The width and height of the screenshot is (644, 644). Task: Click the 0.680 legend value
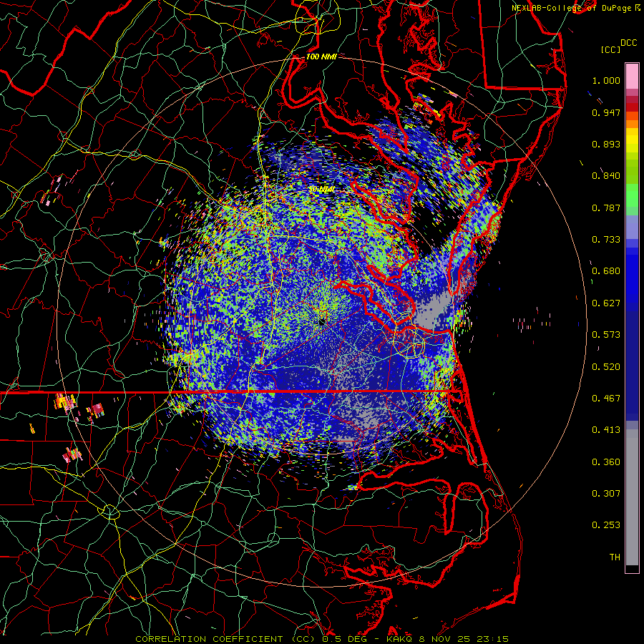coord(606,271)
